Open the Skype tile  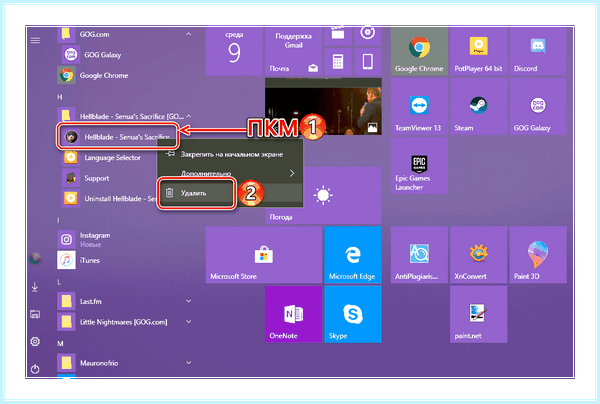click(x=353, y=314)
